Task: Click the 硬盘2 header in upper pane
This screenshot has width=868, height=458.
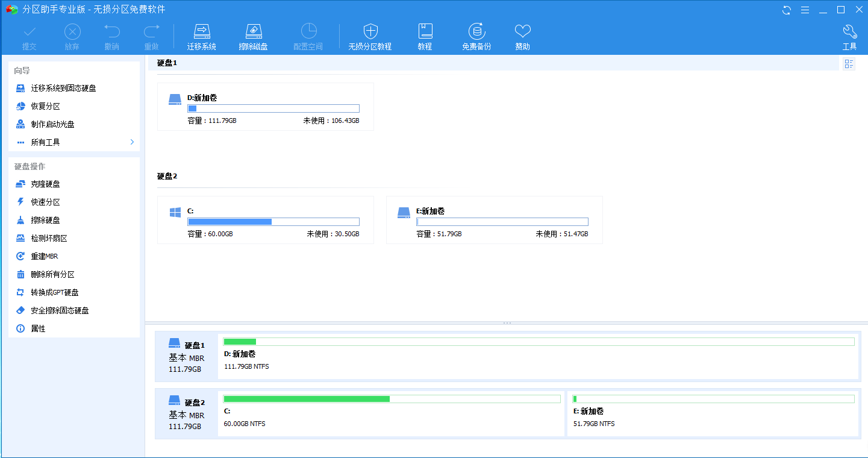Action: tap(167, 176)
